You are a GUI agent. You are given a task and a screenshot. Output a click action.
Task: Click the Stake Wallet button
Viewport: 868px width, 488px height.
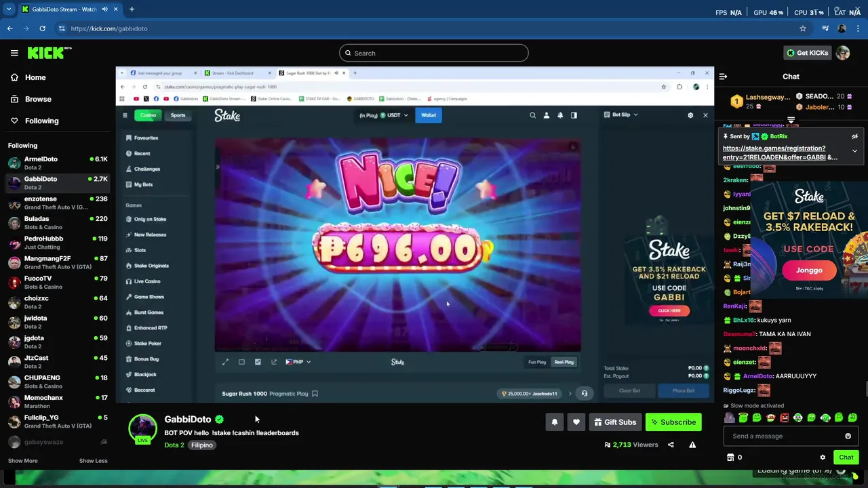click(429, 115)
